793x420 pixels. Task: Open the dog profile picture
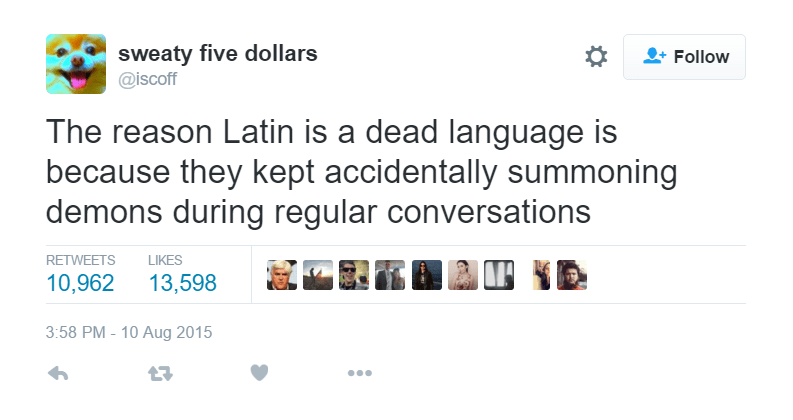point(75,63)
